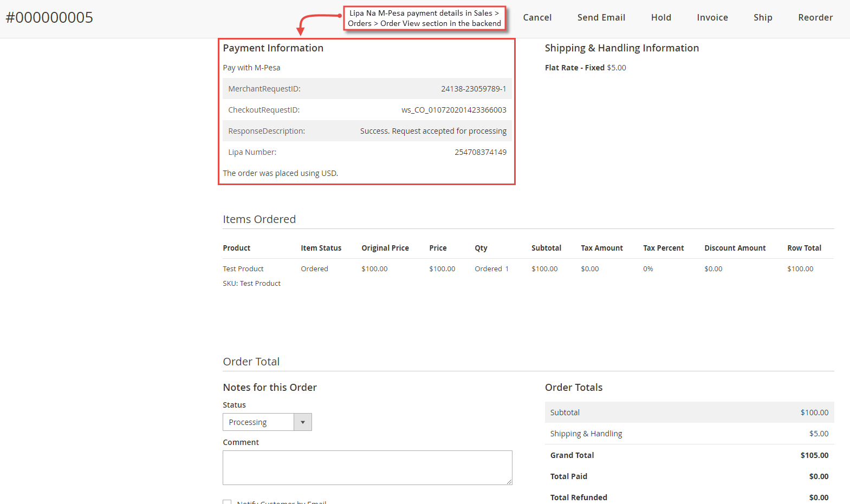Viewport: 850px width, 504px height.
Task: Click Send Email in the top bar
Action: click(601, 17)
